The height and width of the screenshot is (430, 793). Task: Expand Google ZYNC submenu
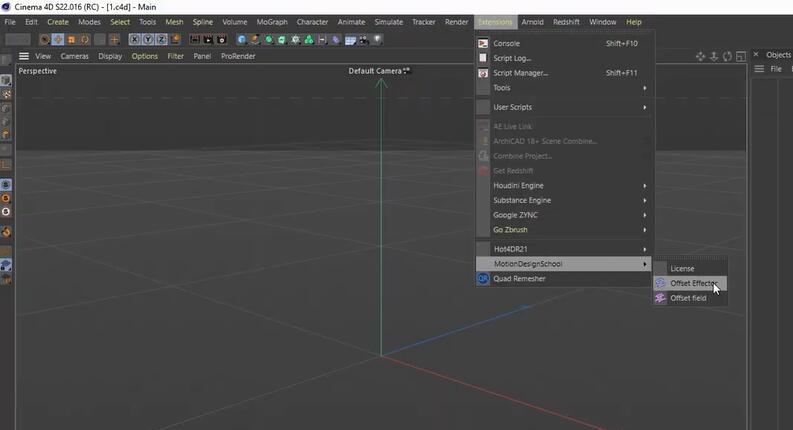click(x=565, y=215)
